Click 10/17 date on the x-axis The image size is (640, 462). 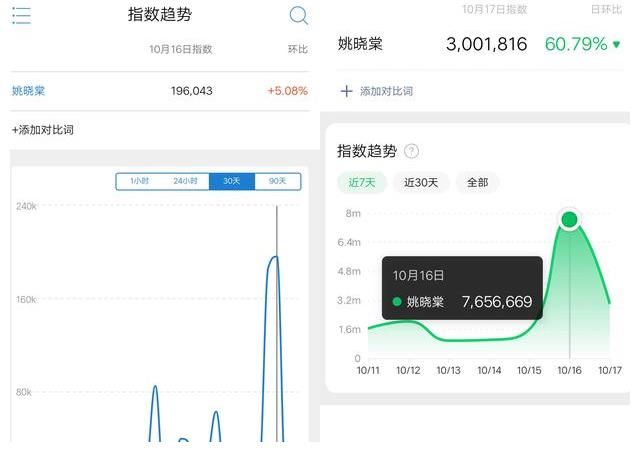(x=610, y=371)
